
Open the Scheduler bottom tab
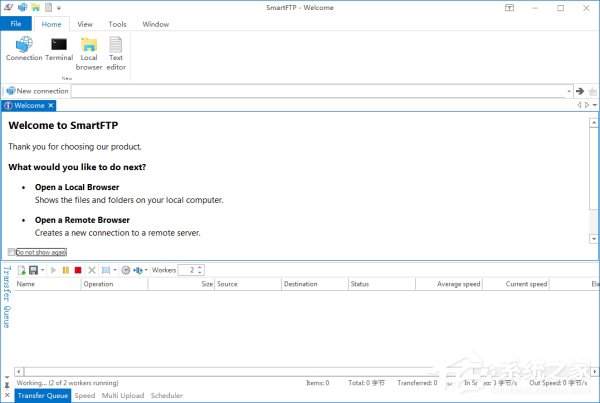click(x=166, y=396)
